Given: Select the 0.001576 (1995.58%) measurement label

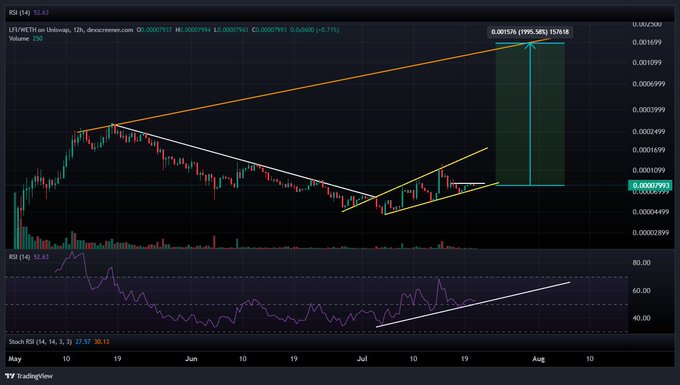Looking at the screenshot, I should click(x=530, y=32).
